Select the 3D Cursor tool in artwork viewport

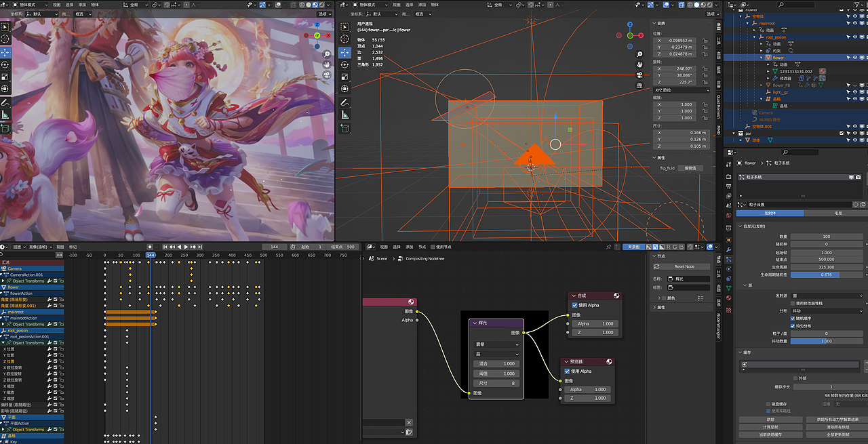pyautogui.click(x=5, y=39)
